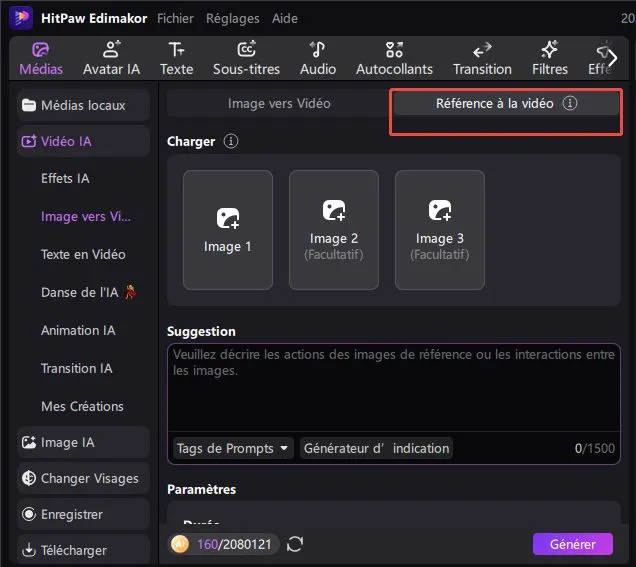The height and width of the screenshot is (567, 636).
Task: Click the info icon next to Charger
Action: click(x=231, y=141)
